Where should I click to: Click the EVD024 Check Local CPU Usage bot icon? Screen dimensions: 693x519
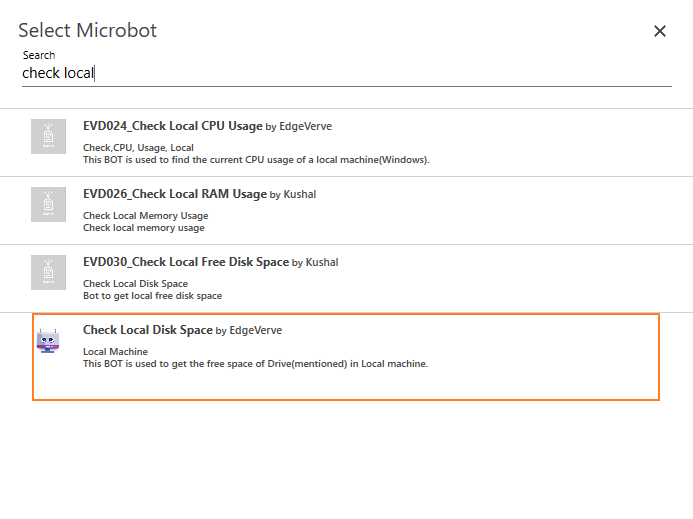[x=48, y=136]
